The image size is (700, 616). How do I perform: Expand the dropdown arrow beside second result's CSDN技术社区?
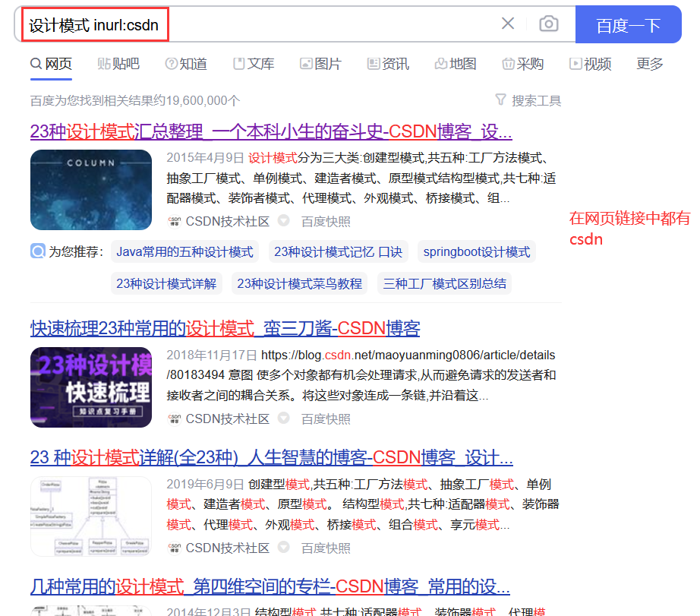(283, 418)
